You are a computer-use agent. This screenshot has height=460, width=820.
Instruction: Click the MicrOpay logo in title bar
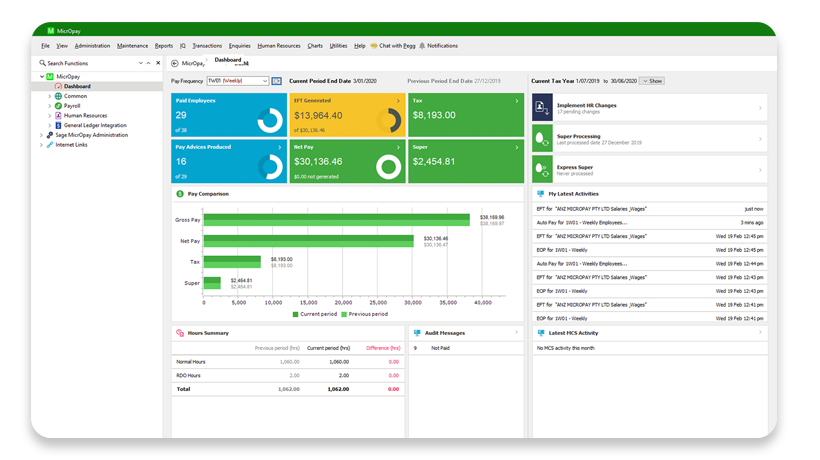pos(50,31)
